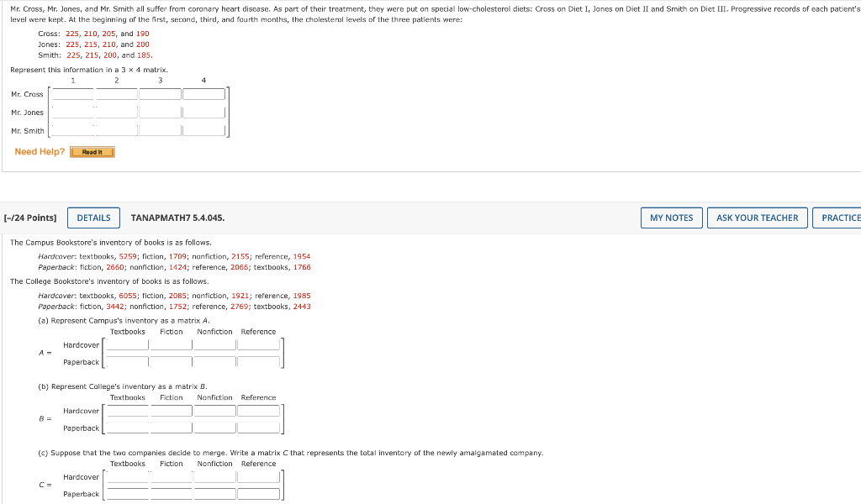Screen dimensions: 861x504
Task: Open the DETAILS button for TANAPMATH7 5.4.045
Action: 93,218
